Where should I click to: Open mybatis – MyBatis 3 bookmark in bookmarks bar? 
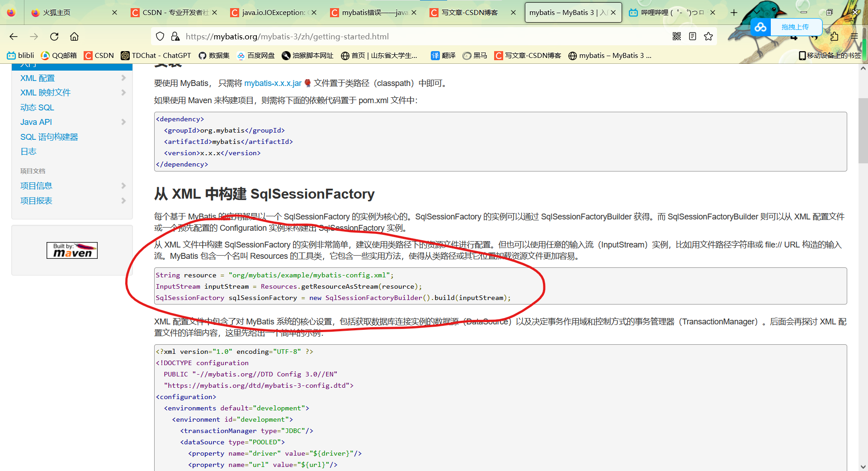click(x=610, y=56)
